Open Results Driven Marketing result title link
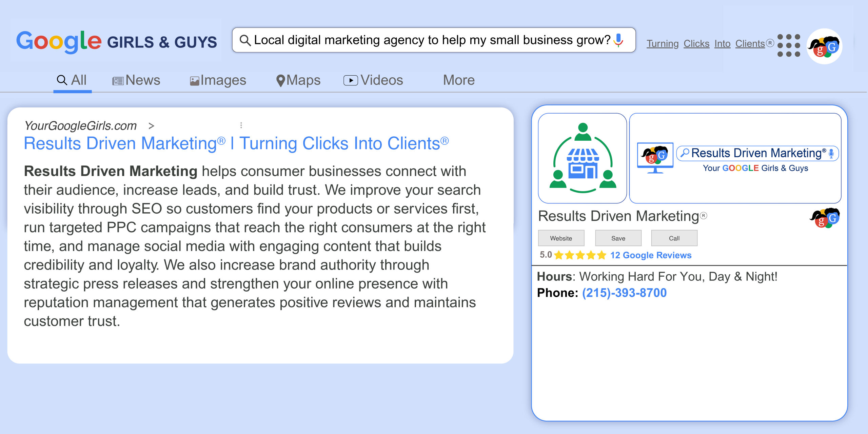This screenshot has height=434, width=868. (236, 143)
